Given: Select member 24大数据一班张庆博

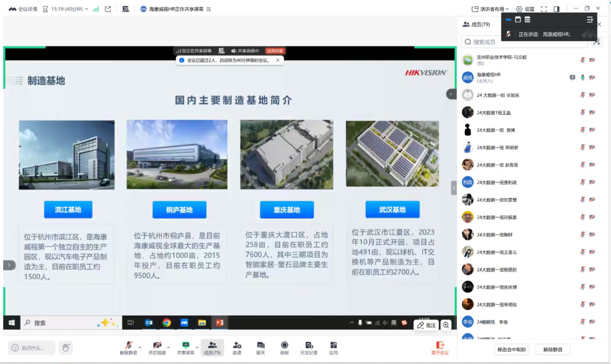Looking at the screenshot, I should (x=530, y=288).
